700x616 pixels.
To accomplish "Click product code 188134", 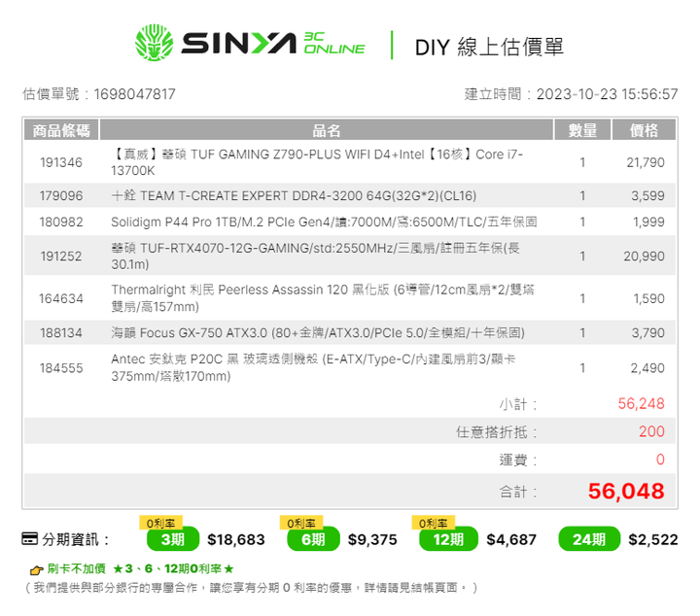I will coord(61,332).
